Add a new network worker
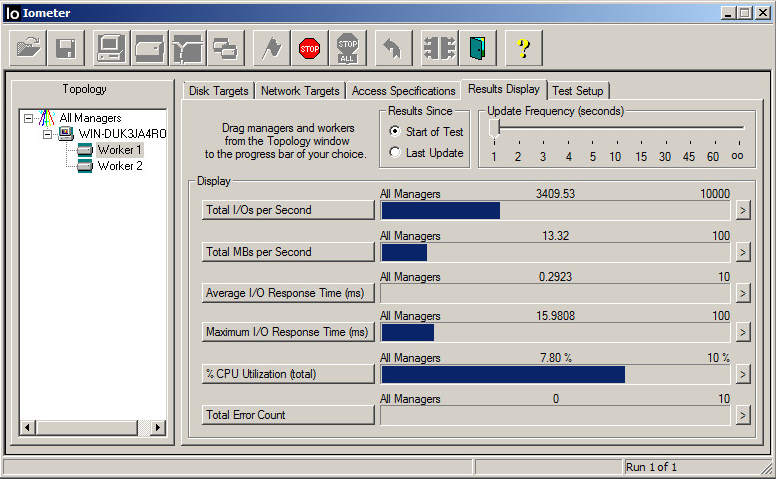This screenshot has width=776, height=479. pos(188,48)
